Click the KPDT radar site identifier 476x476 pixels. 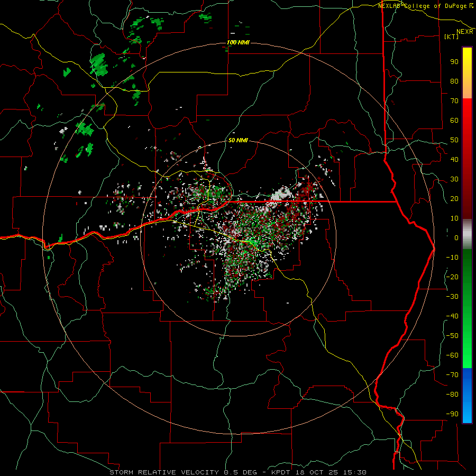pyautogui.click(x=281, y=472)
